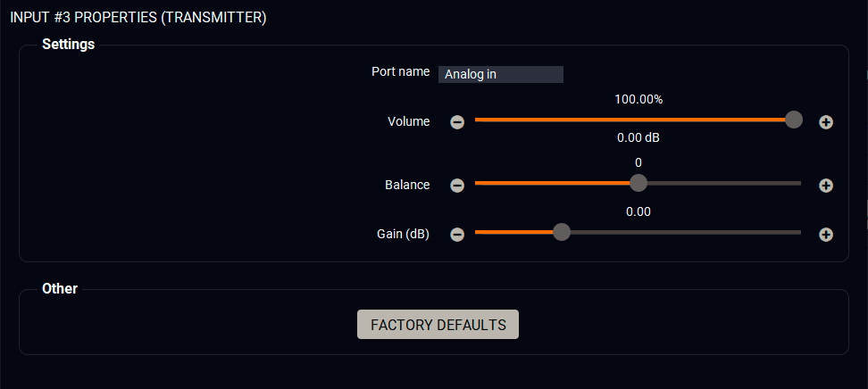
Task: Click the orange Volume slider track
Action: pyautogui.click(x=625, y=120)
